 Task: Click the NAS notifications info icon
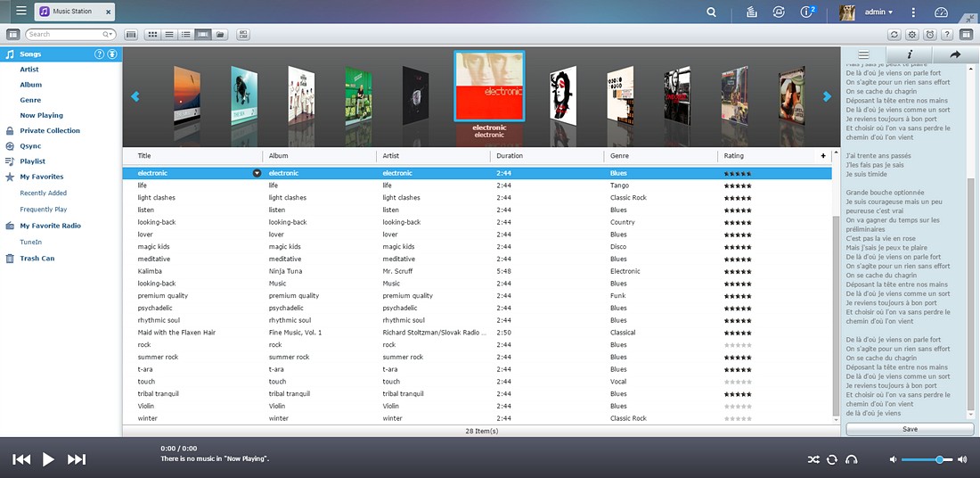(x=807, y=12)
